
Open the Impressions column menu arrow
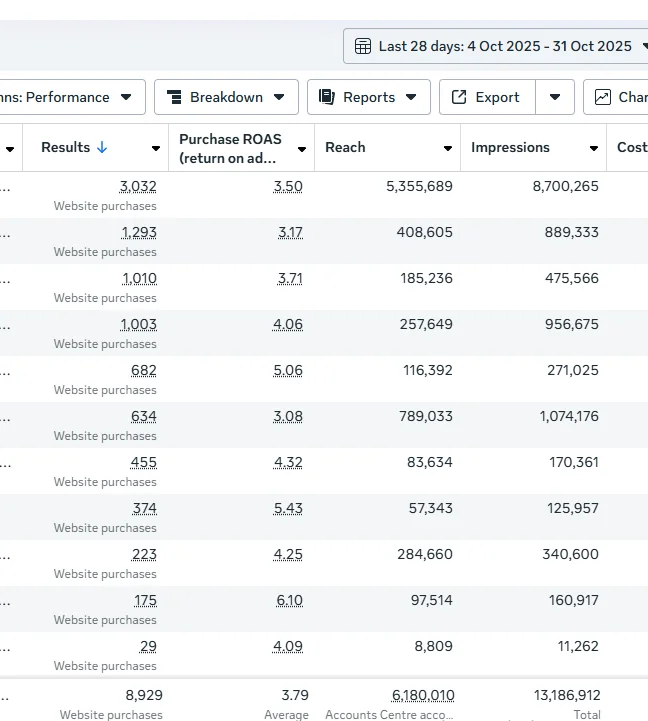(x=594, y=148)
